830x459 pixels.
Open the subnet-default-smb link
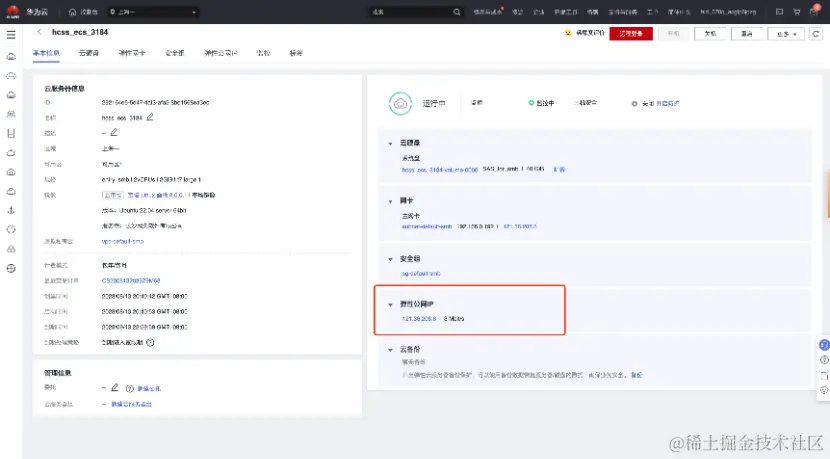(x=427, y=227)
